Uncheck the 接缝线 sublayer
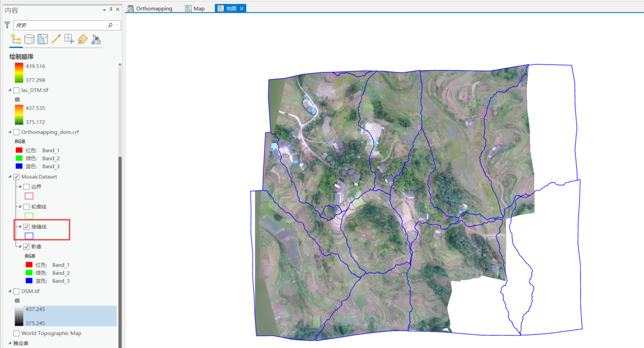 click(27, 226)
